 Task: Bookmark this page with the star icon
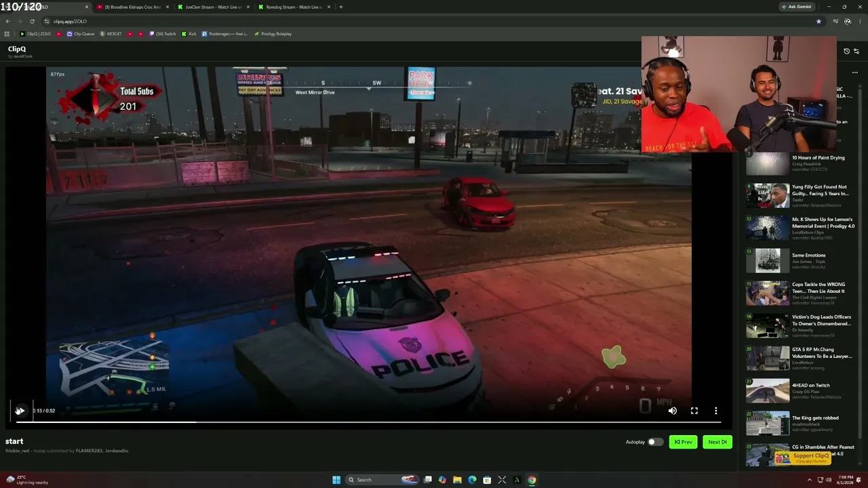(x=818, y=21)
